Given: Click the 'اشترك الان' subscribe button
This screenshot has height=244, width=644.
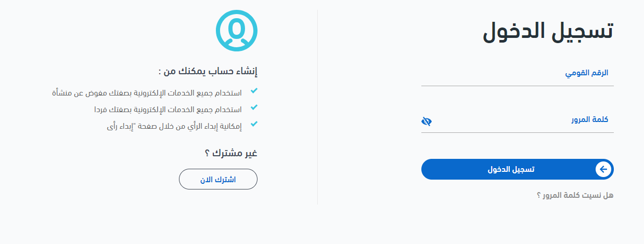Looking at the screenshot, I should (x=218, y=179).
